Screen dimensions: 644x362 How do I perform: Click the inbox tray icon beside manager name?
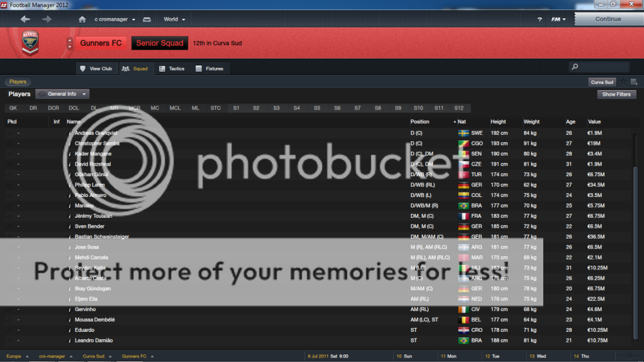pyautogui.click(x=147, y=20)
